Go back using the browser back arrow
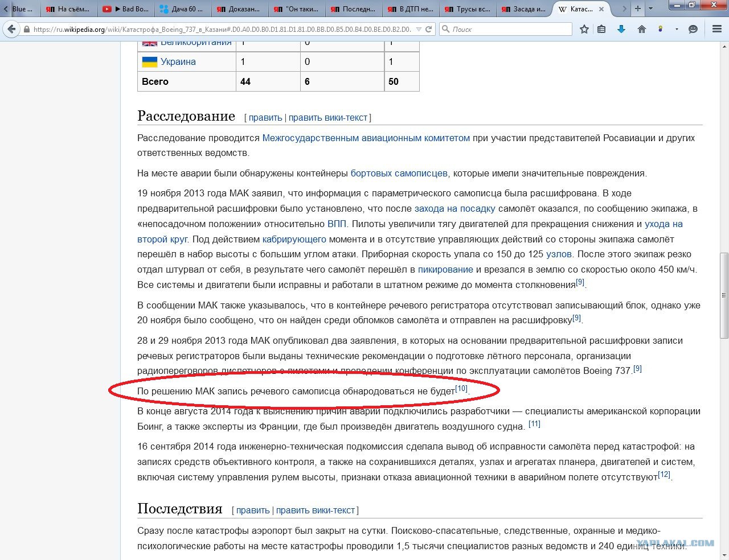Screen dimensions: 729x560 [11, 29]
